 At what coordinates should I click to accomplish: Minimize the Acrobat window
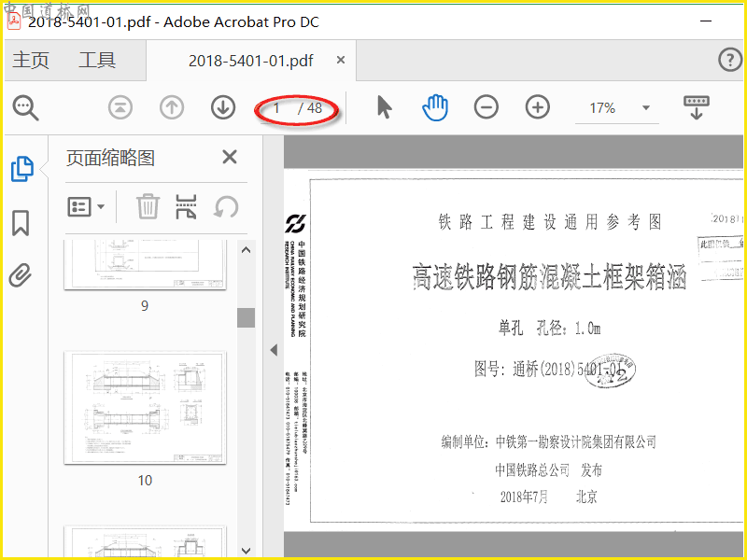tap(706, 21)
